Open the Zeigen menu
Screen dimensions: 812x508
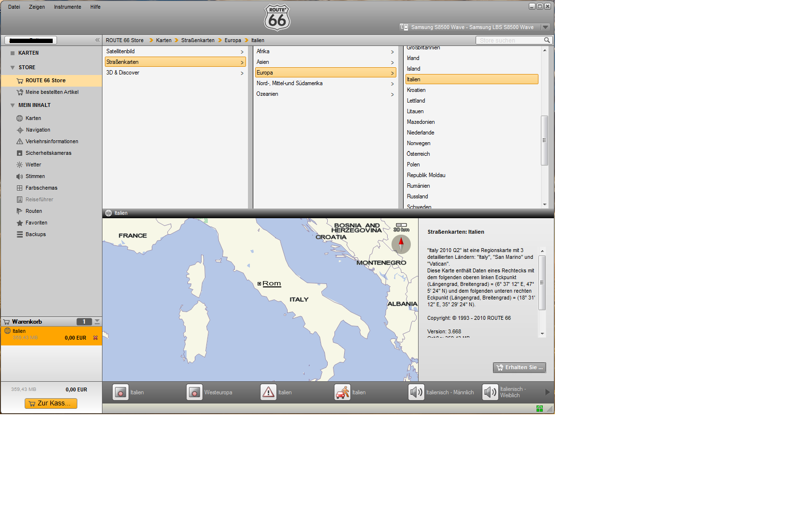[37, 7]
